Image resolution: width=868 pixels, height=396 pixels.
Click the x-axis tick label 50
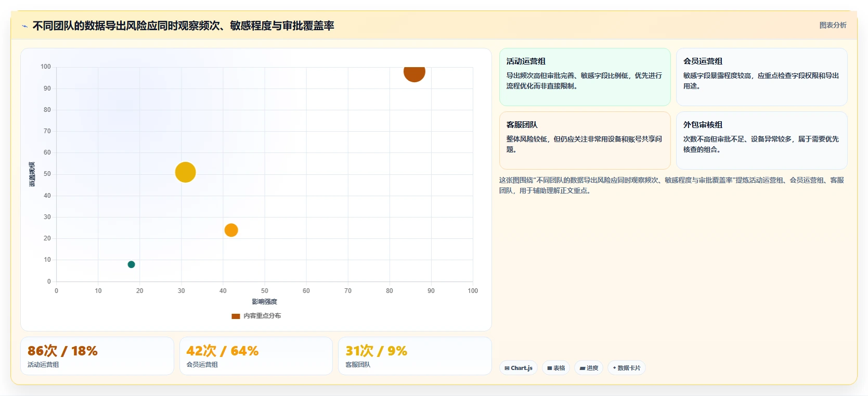(x=265, y=291)
